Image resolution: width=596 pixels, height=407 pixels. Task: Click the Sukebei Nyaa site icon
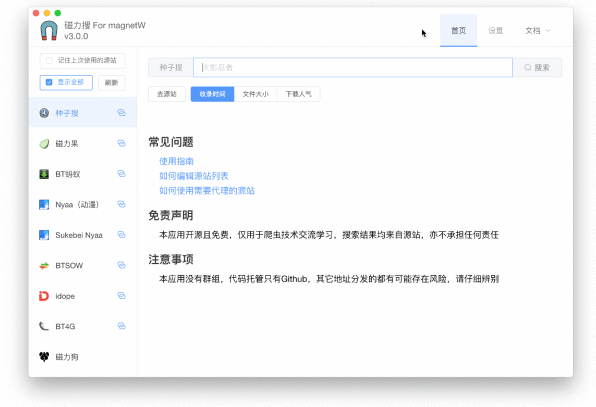[44, 235]
